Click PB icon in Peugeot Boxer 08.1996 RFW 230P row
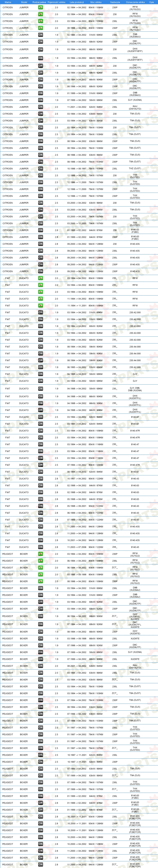Image resolution: width=158 pixels, height=868 pixels. 40,581
